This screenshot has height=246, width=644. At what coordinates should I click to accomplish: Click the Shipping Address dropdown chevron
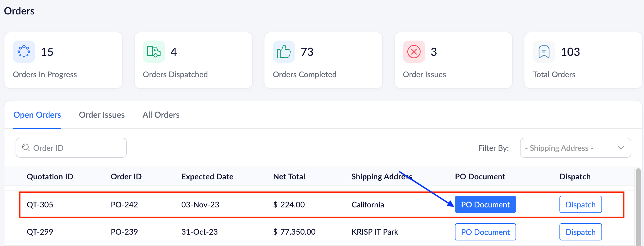[621, 148]
